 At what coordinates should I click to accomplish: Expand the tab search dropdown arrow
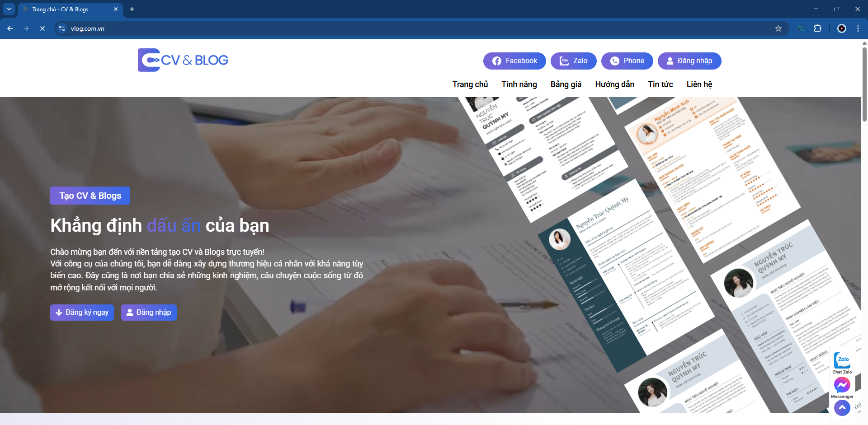click(9, 9)
